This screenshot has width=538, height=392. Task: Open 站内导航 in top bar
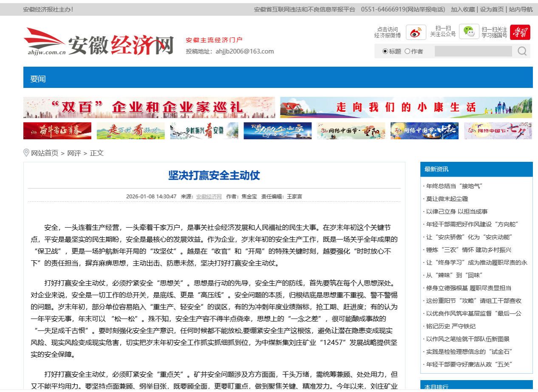(521, 9)
